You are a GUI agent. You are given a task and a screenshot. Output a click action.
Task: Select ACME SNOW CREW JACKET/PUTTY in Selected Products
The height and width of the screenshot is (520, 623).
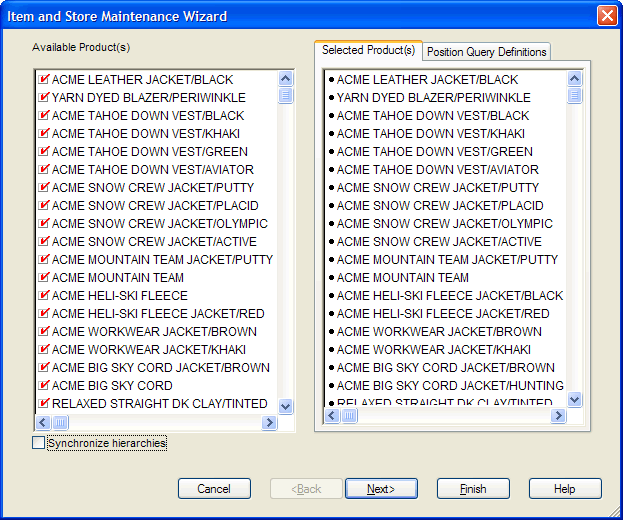[438, 188]
